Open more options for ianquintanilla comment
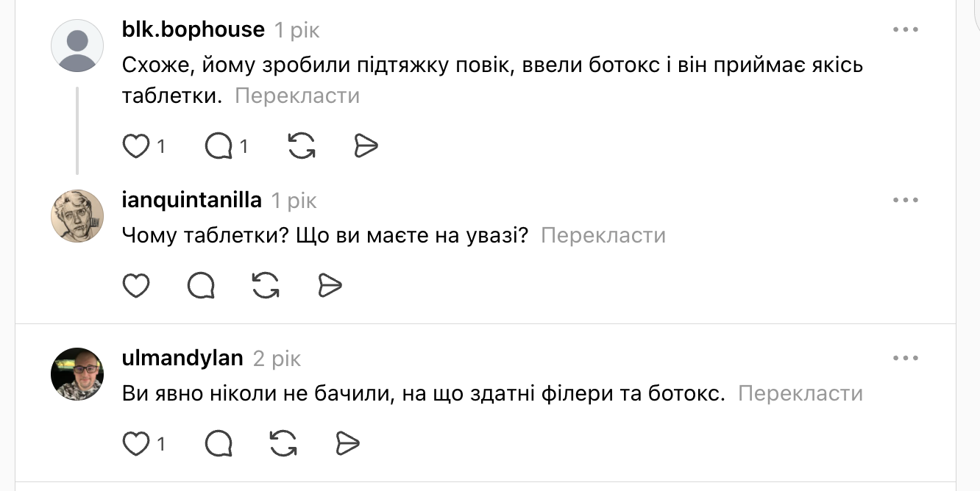Screen dimensions: 980x491 pyautogui.click(x=906, y=200)
